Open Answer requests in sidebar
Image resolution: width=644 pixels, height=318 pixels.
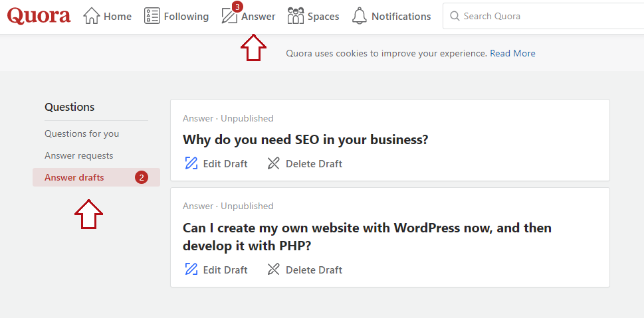click(78, 155)
